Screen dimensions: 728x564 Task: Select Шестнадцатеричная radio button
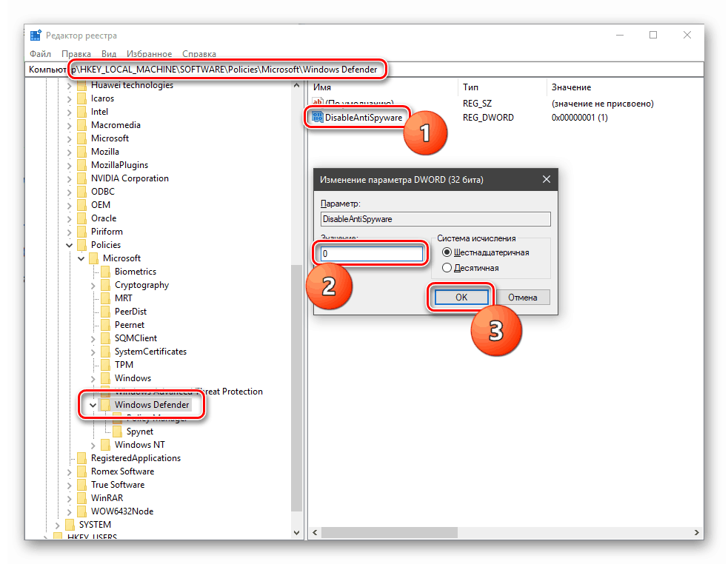click(447, 252)
